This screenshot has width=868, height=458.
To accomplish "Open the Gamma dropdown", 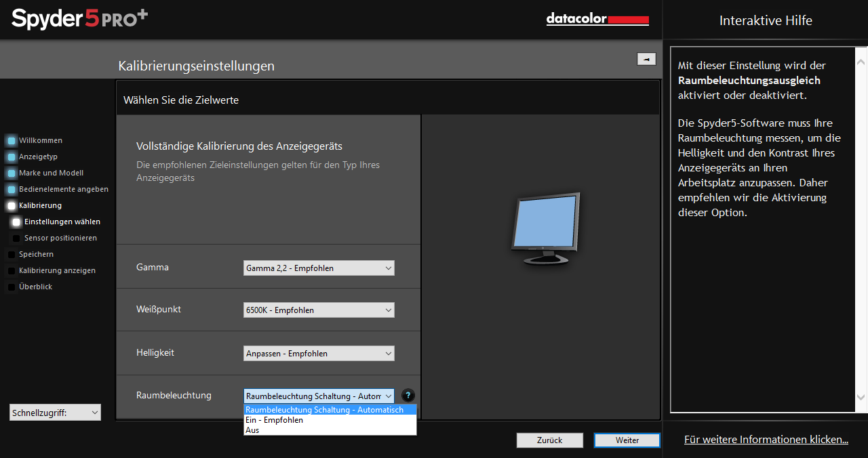I will pos(319,268).
